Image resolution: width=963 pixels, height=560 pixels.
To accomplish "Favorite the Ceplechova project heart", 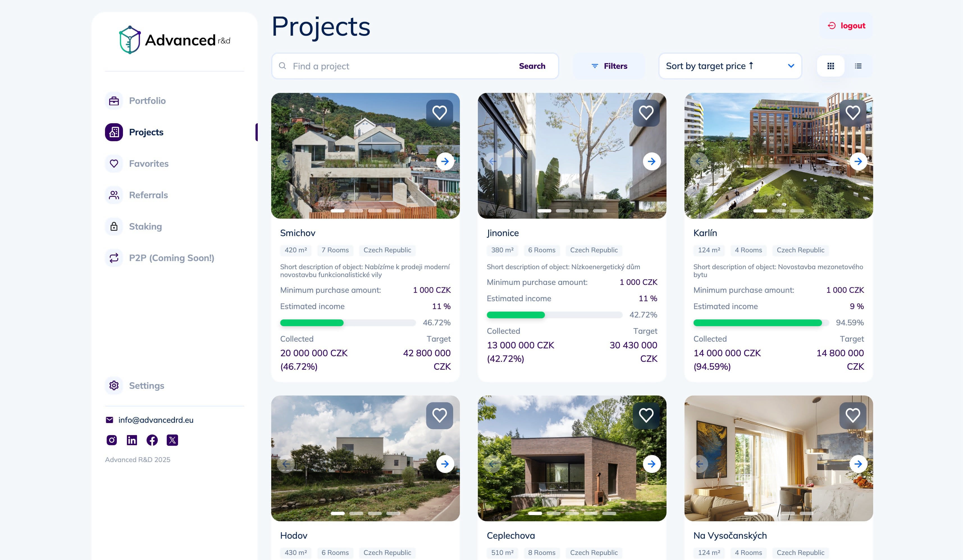I will coord(646,415).
